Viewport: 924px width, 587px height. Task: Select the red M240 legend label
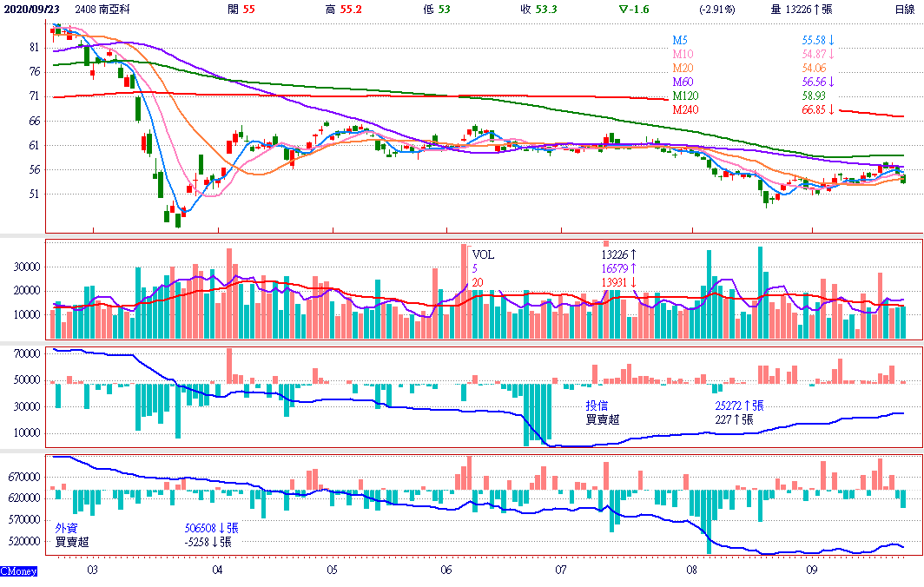(x=685, y=109)
